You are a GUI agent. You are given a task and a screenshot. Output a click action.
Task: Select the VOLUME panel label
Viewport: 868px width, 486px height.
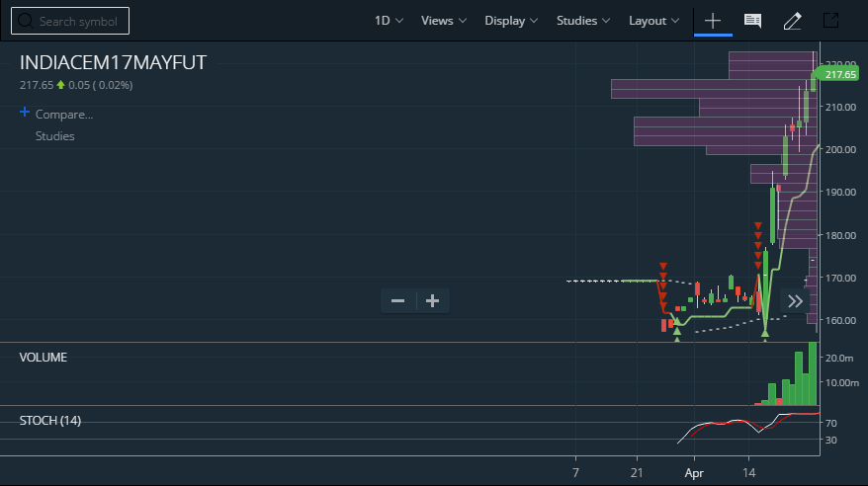click(43, 358)
